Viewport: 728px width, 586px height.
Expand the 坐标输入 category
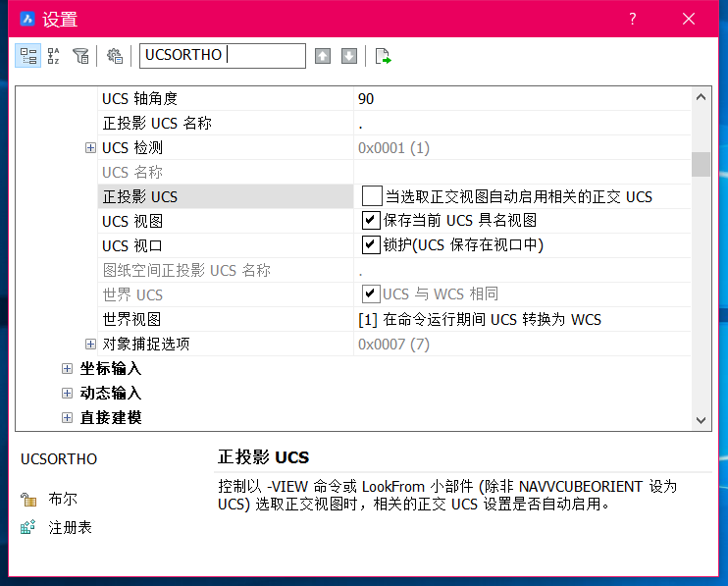67,369
